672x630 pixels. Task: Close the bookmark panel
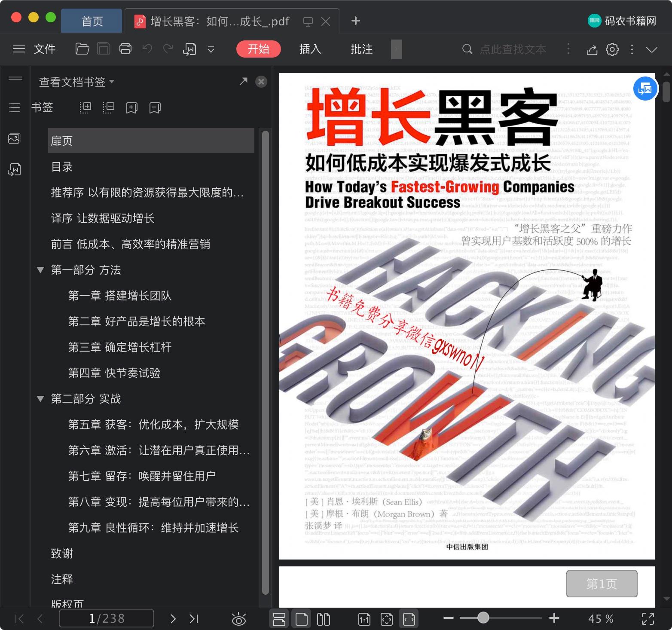coord(261,82)
